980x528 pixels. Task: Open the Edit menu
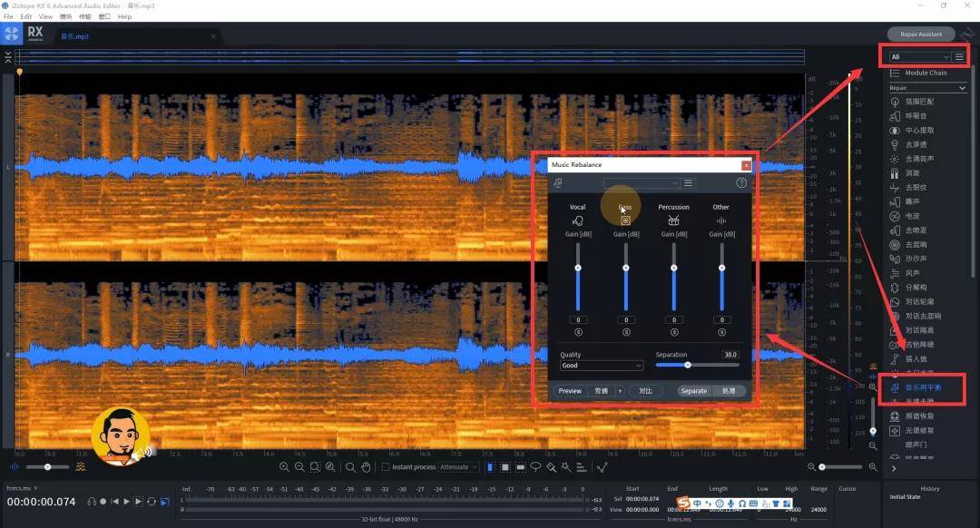click(26, 17)
